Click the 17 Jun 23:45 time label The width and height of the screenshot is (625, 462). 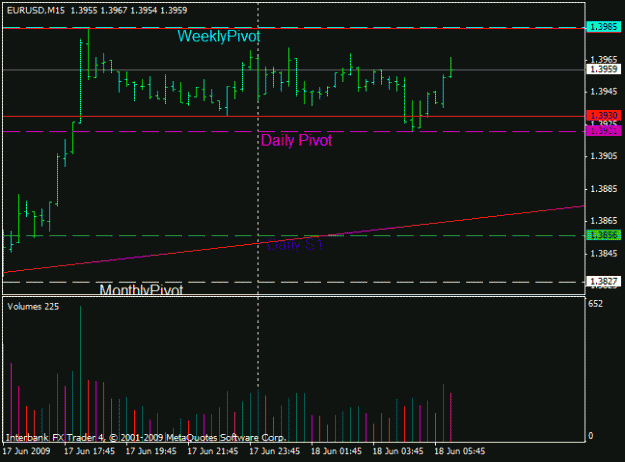click(x=275, y=451)
